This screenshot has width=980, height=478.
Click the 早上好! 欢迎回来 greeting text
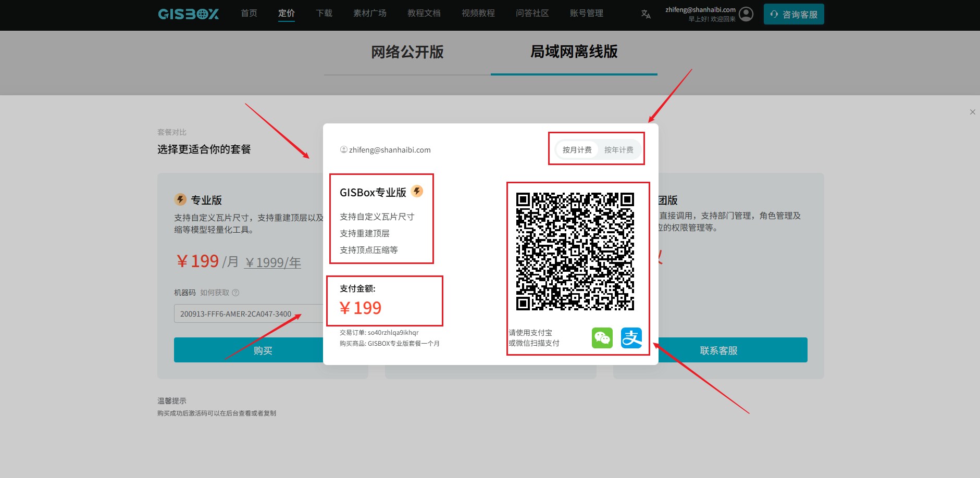click(x=712, y=19)
